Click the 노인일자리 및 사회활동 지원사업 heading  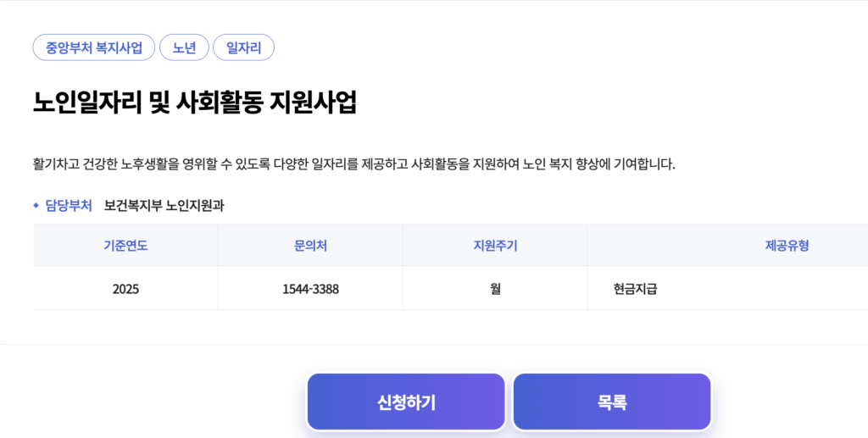[x=195, y=102]
